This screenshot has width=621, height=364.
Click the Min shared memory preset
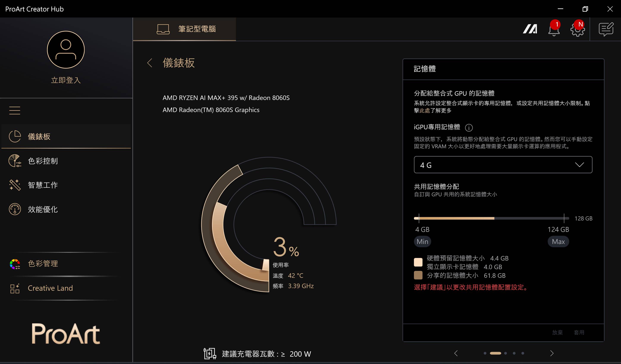tap(422, 241)
